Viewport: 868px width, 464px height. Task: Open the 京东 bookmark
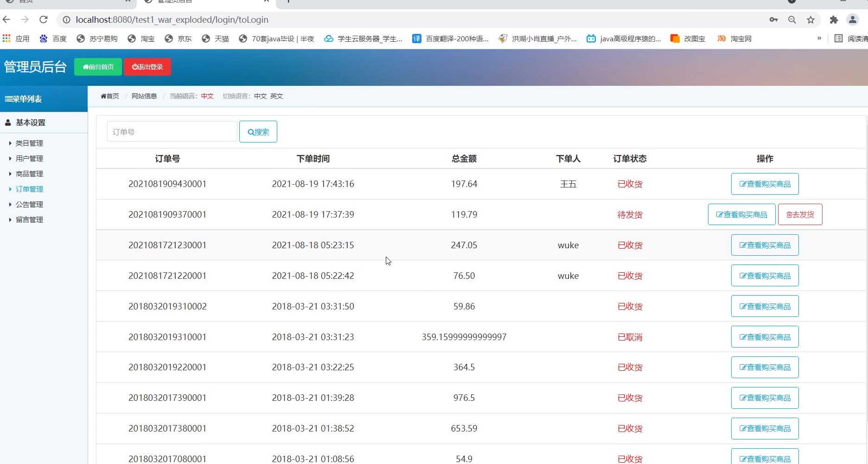(x=178, y=39)
